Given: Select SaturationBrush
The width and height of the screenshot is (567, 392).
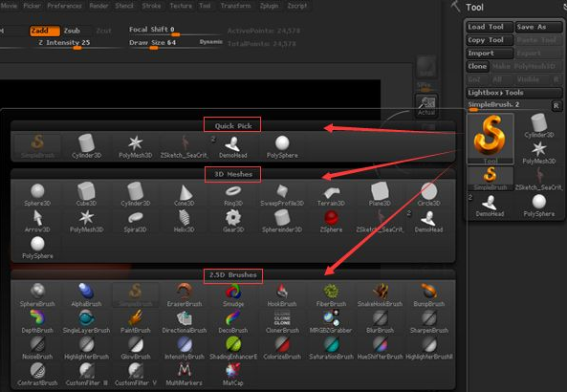Looking at the screenshot, I should pyautogui.click(x=331, y=348).
